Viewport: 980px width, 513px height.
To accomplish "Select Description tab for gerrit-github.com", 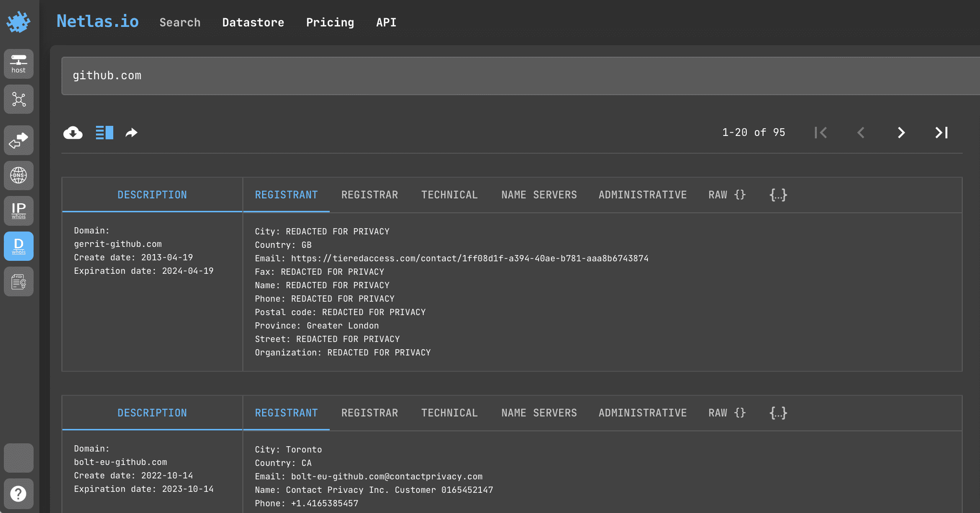I will (x=152, y=195).
